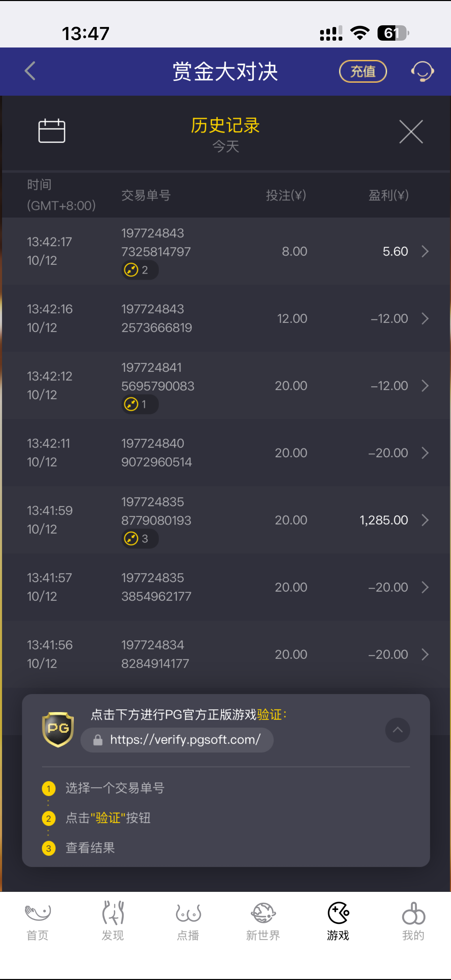The image size is (451, 980).
Task: Close the history records panel
Action: click(x=411, y=132)
